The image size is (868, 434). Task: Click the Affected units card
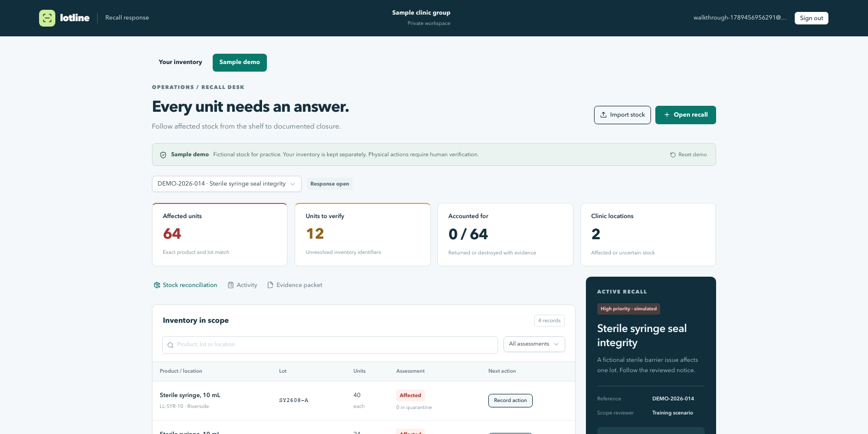pyautogui.click(x=220, y=234)
